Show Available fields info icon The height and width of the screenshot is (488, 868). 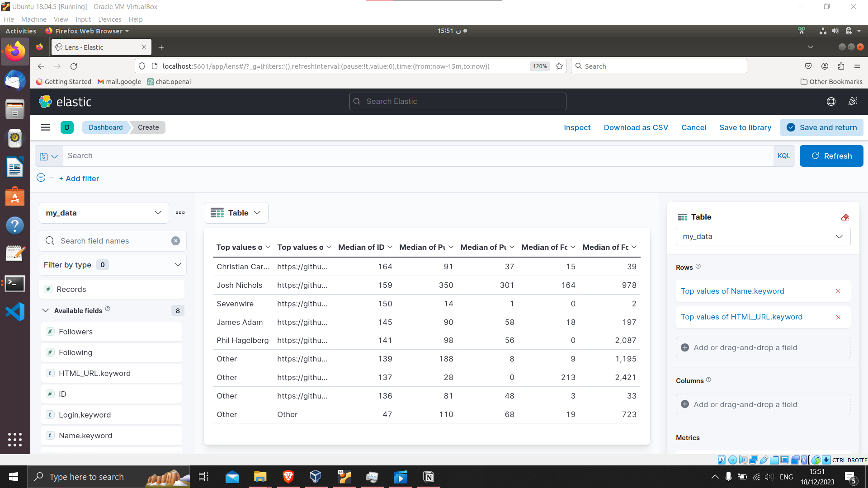108,309
